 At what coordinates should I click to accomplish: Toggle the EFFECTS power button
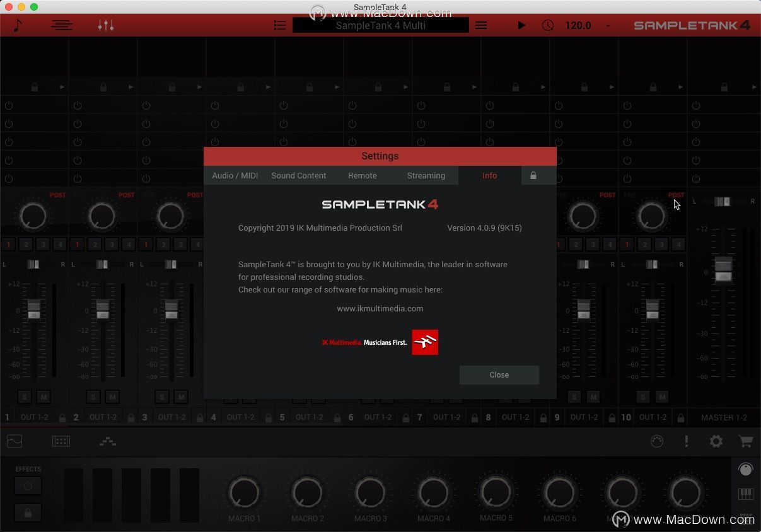(28, 486)
